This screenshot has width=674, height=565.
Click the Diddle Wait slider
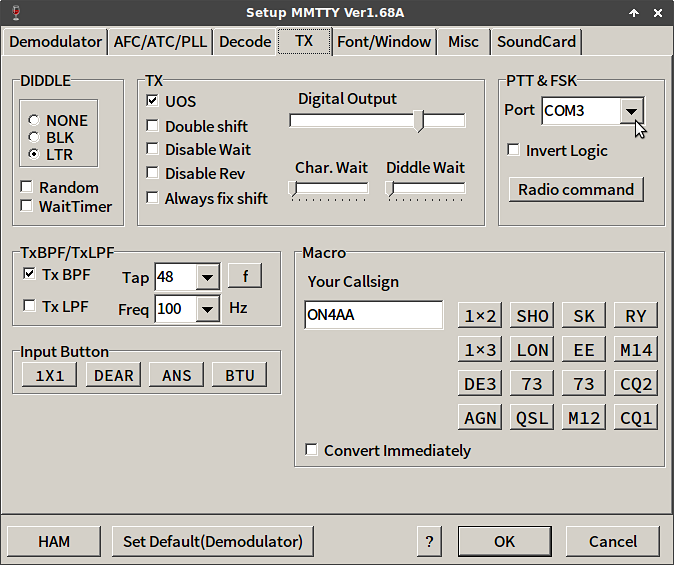tap(426, 189)
